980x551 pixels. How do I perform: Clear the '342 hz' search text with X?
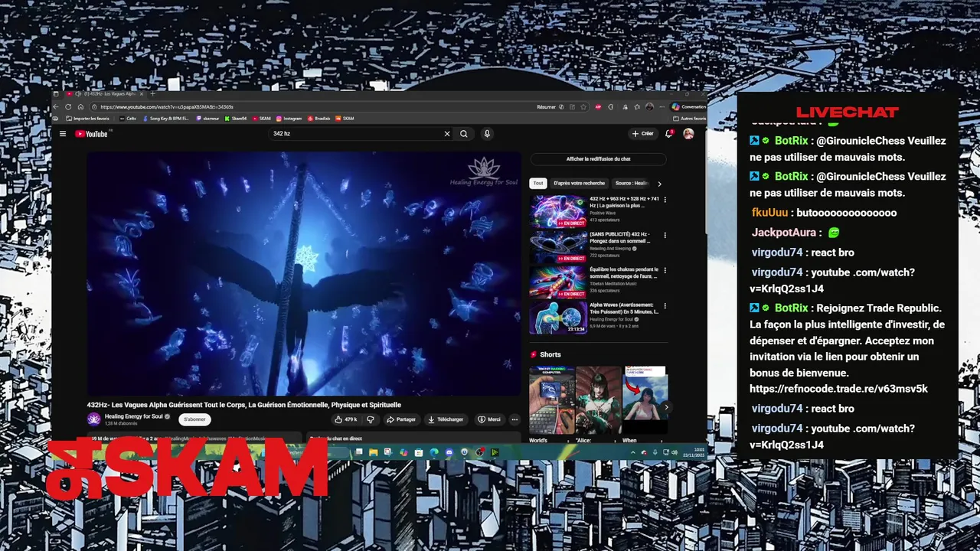click(447, 134)
